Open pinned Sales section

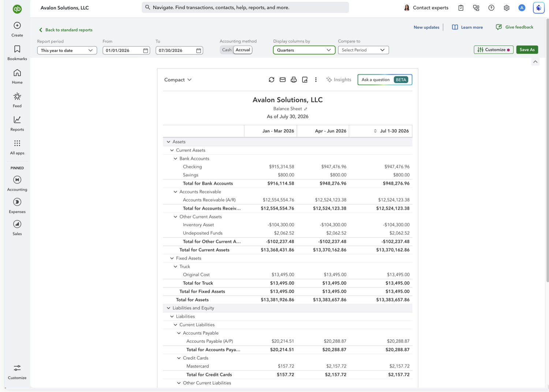click(17, 228)
